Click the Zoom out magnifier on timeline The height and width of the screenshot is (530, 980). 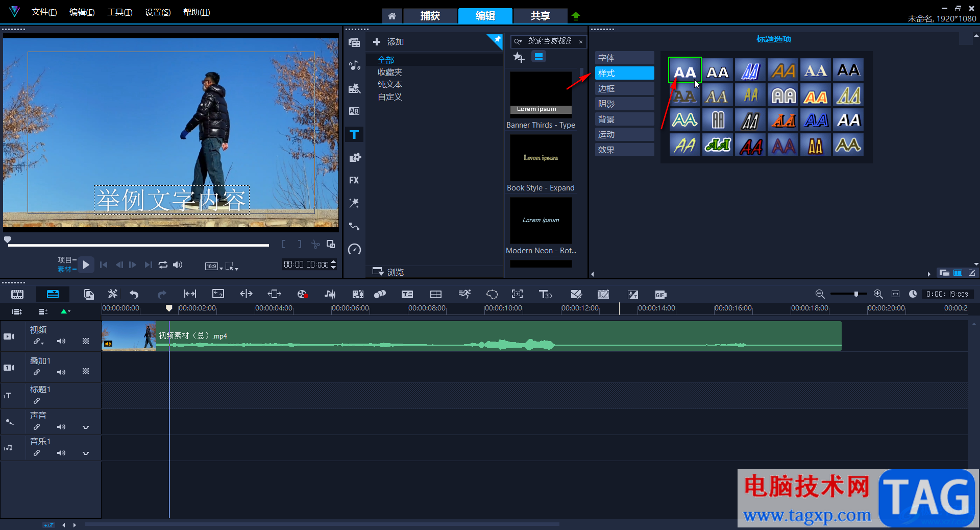[x=820, y=294]
